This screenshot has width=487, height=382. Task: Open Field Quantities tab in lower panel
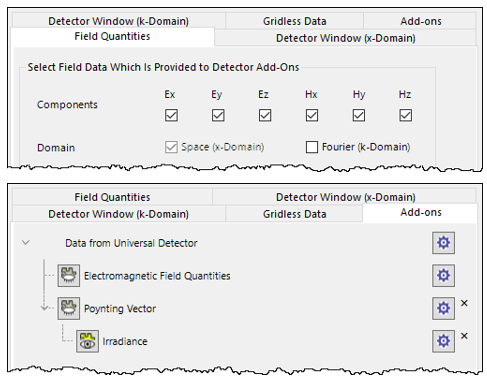click(x=112, y=197)
